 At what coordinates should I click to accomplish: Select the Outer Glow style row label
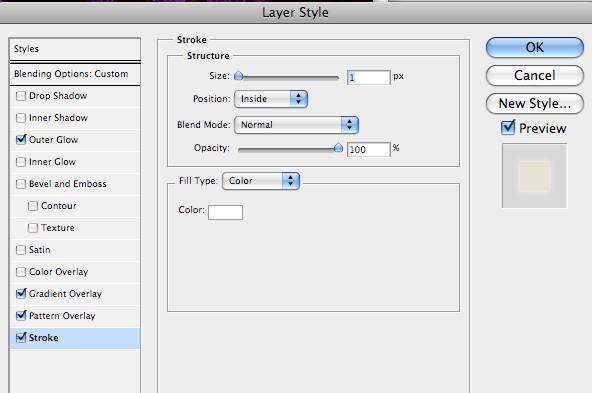point(54,140)
